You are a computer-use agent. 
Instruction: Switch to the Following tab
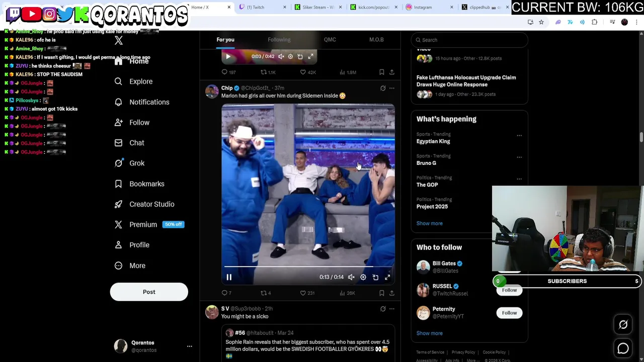point(279,40)
